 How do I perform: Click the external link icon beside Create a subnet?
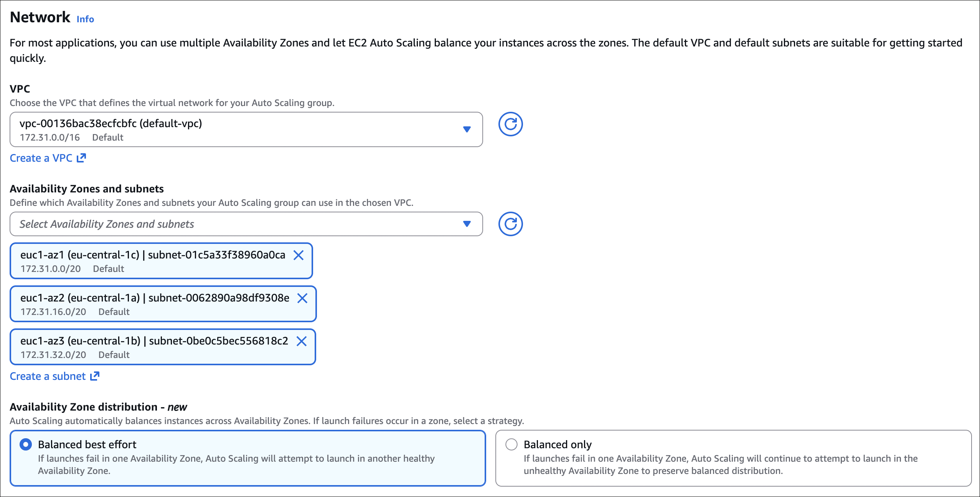point(95,376)
